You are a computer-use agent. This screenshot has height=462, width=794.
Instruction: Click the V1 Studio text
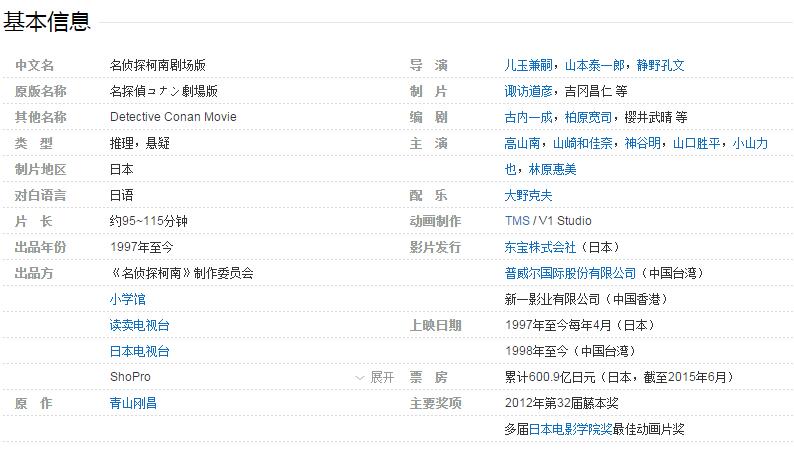(x=565, y=221)
